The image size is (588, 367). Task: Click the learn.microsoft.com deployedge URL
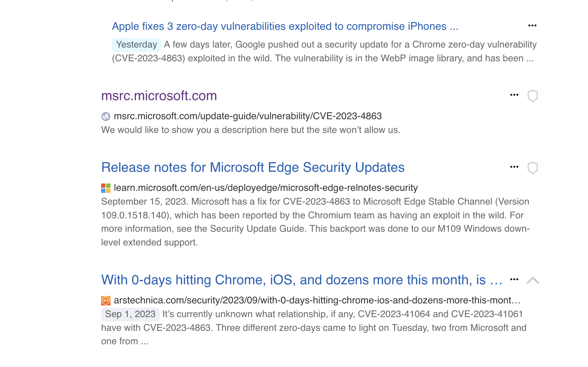266,188
